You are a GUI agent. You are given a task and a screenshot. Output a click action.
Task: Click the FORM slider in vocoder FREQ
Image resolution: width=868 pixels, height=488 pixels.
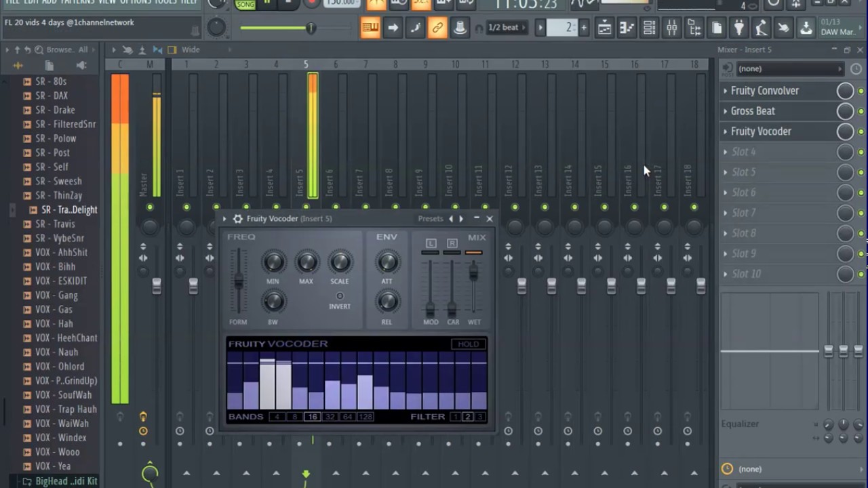click(x=238, y=281)
